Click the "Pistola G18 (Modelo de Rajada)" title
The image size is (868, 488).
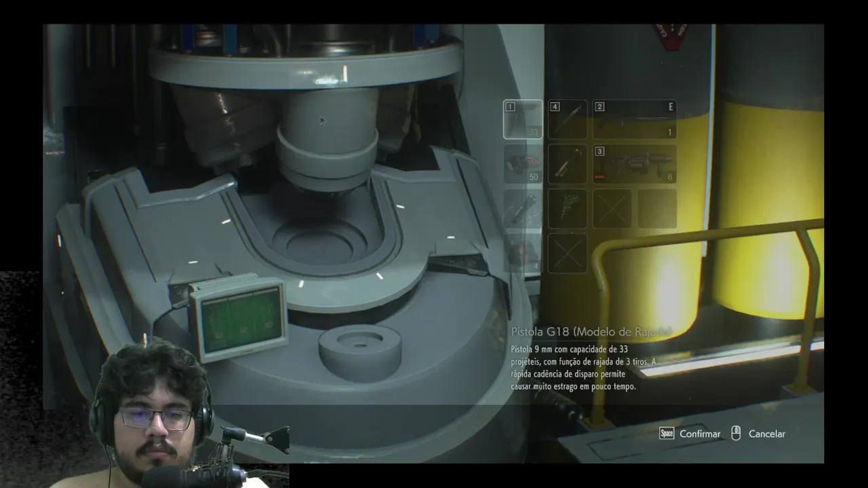[591, 331]
